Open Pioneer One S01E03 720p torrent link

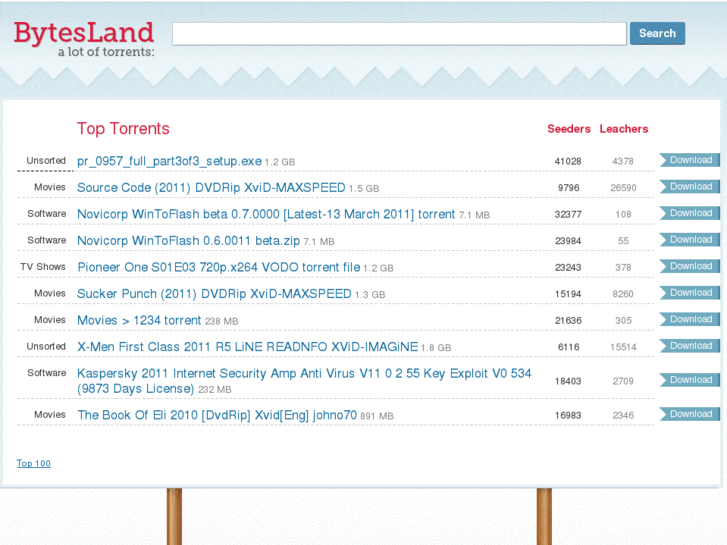[219, 267]
